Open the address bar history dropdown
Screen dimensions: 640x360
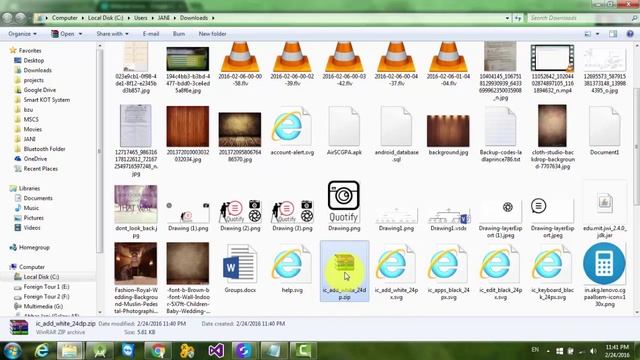[x=507, y=18]
